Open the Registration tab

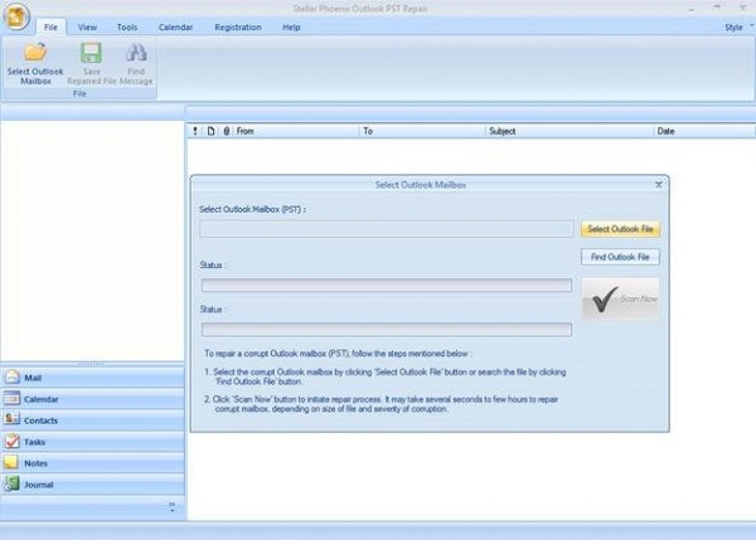point(238,27)
